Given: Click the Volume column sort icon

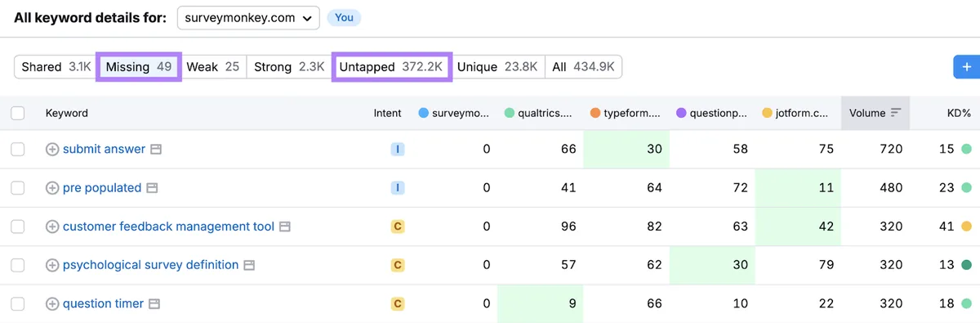Looking at the screenshot, I should [x=896, y=113].
